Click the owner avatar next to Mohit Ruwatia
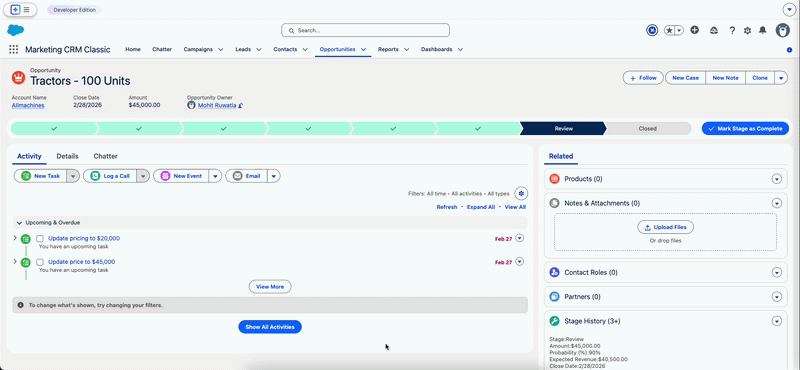 coord(191,105)
